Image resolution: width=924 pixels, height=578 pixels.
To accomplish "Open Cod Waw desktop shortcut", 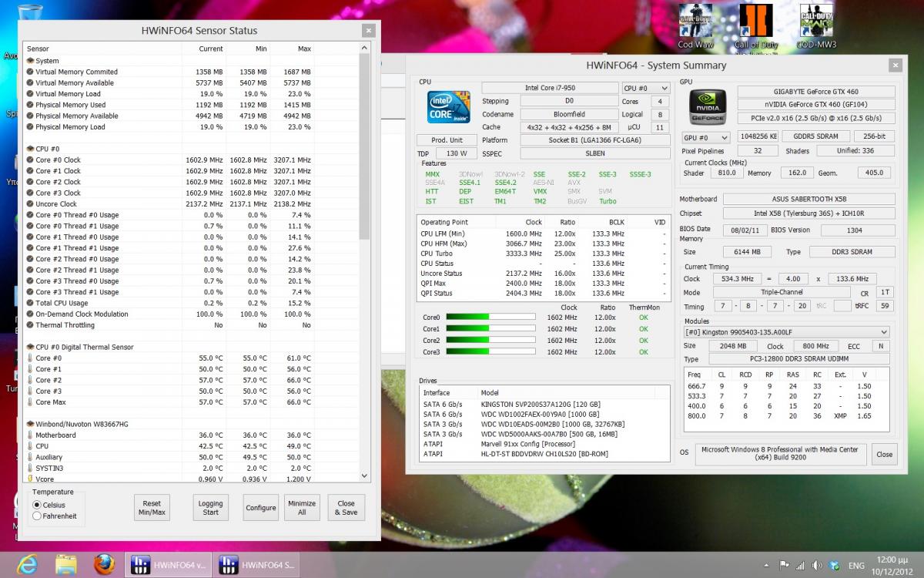I will coord(695,27).
